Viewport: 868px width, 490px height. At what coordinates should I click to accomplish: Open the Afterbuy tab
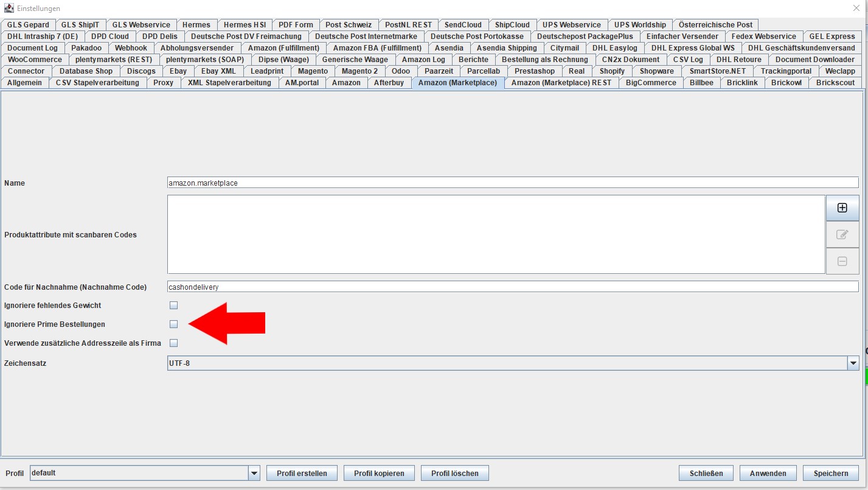389,82
